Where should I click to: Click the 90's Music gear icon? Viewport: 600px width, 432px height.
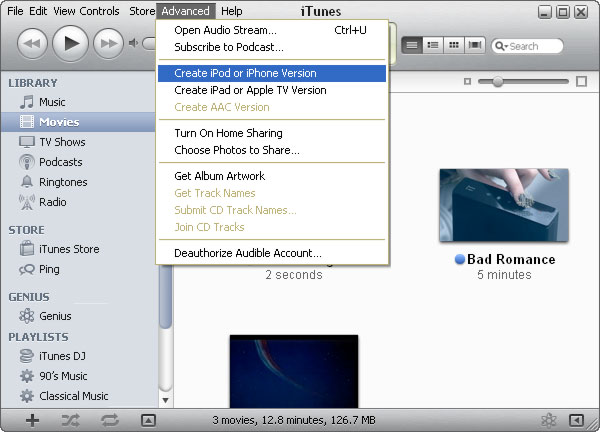point(26,376)
